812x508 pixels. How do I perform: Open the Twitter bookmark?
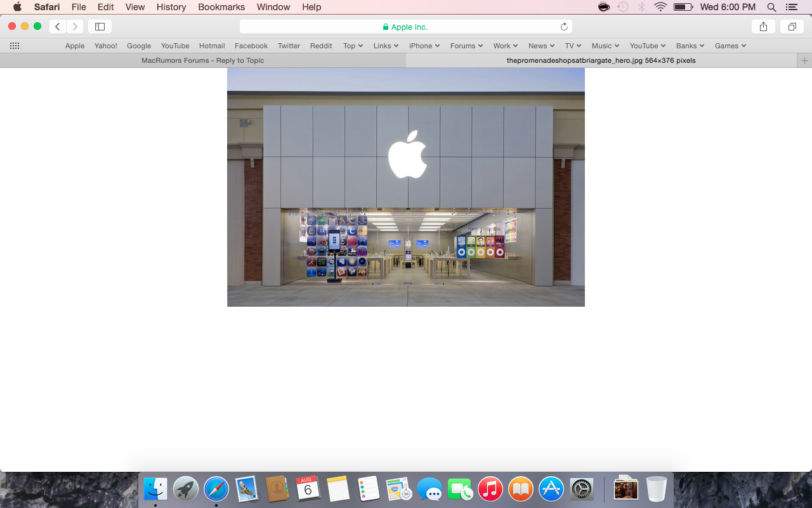289,46
